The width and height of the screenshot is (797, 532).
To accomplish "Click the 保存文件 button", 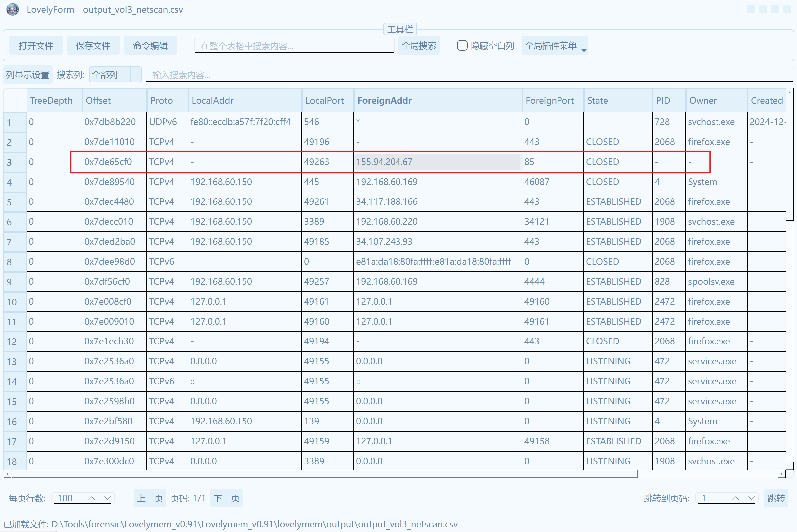I will click(x=93, y=46).
